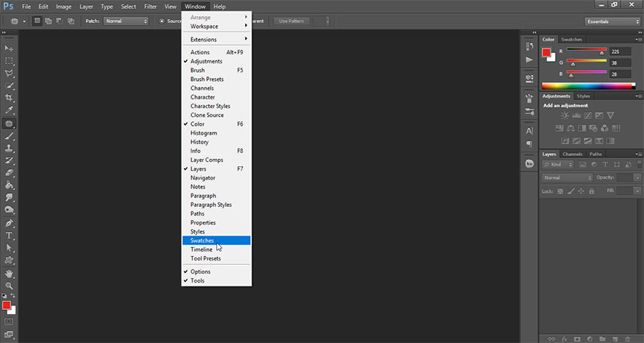The height and width of the screenshot is (343, 644).
Task: Click Swatches in the Window menu
Action: (202, 241)
